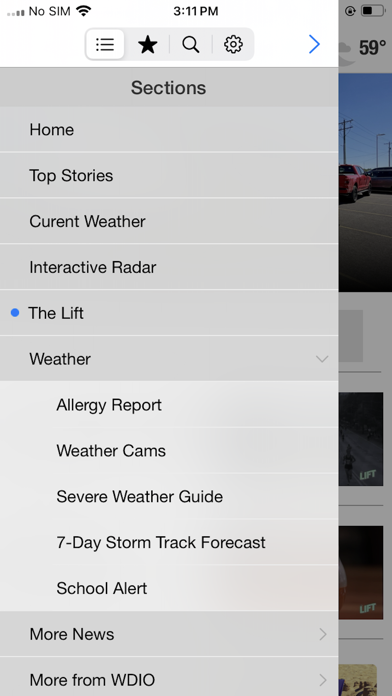Open the School Alert page
The width and height of the screenshot is (392, 696).
pos(169,588)
